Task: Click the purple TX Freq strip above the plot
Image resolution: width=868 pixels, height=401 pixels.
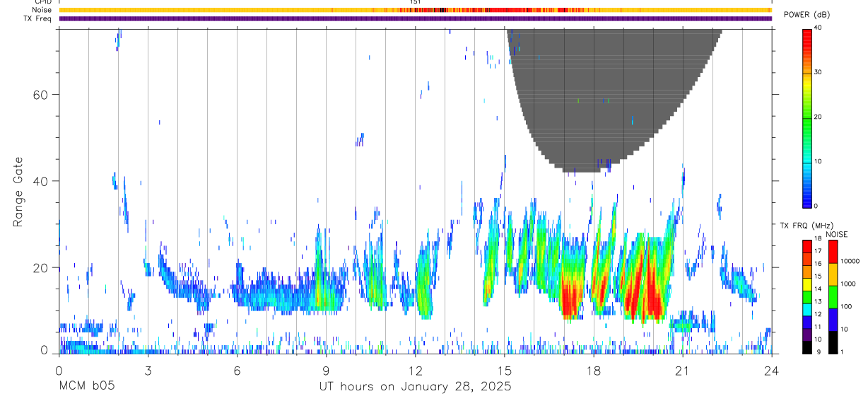Action: pos(415,18)
